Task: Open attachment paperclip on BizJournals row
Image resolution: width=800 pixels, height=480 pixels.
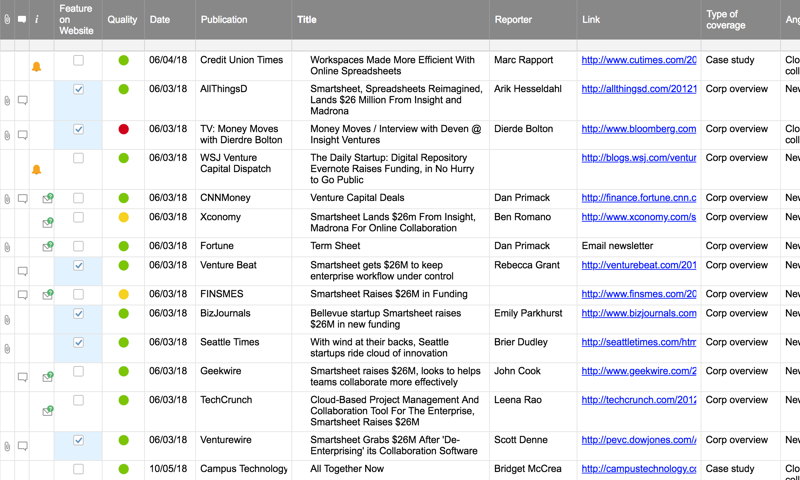Action: pyautogui.click(x=7, y=320)
